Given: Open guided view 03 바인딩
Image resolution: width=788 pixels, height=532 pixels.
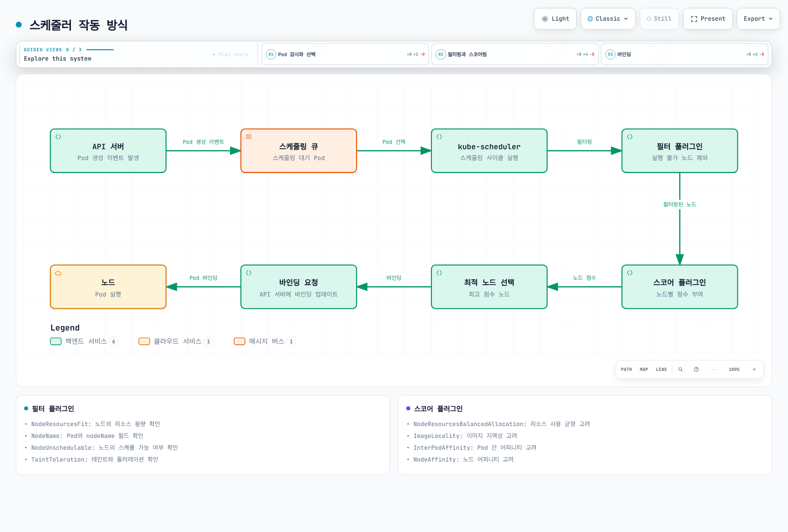Looking at the screenshot, I should click(685, 54).
